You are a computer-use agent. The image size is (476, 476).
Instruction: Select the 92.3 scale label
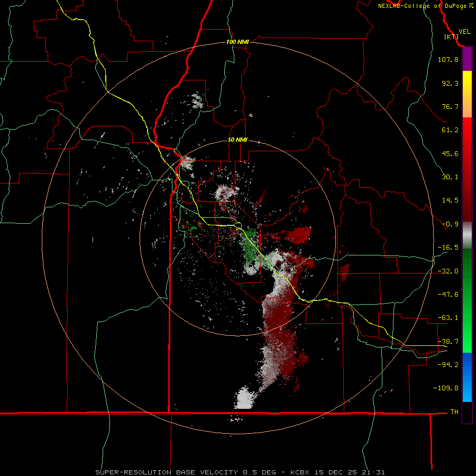tap(450, 83)
